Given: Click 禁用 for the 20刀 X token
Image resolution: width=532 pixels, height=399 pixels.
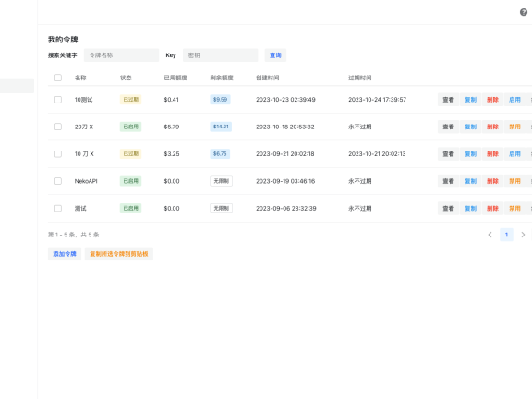Looking at the screenshot, I should tap(514, 127).
